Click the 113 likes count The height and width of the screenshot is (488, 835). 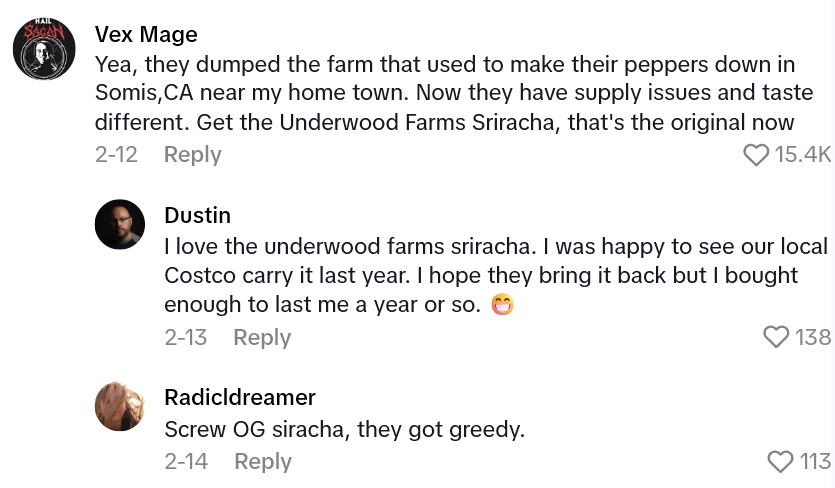(815, 461)
